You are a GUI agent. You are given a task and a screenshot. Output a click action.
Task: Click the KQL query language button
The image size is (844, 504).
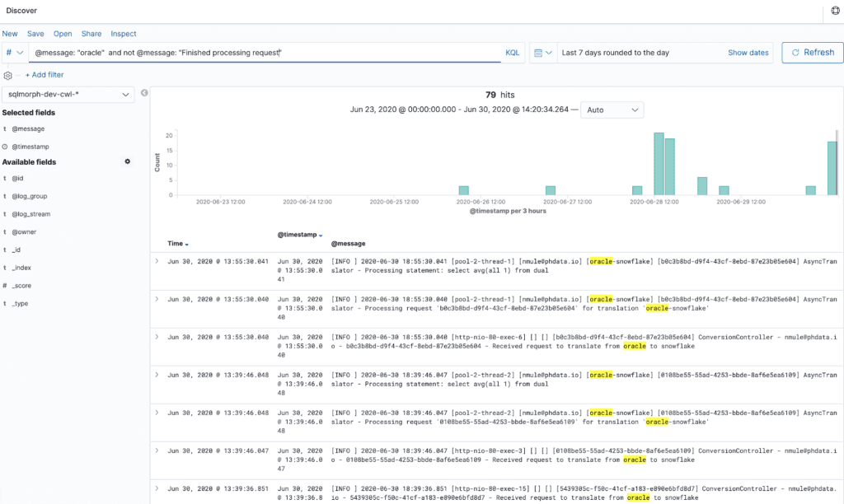click(513, 53)
